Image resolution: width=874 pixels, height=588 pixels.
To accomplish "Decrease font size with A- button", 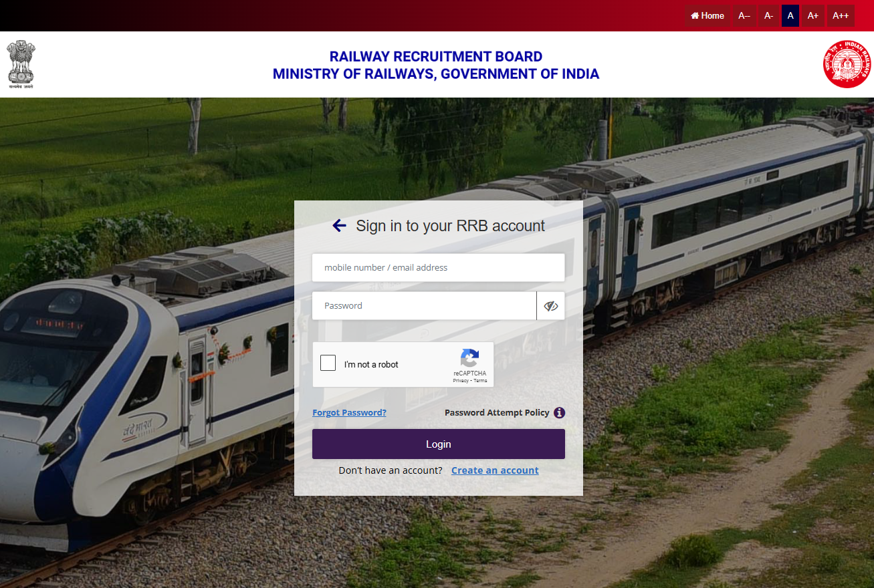I will [x=768, y=15].
